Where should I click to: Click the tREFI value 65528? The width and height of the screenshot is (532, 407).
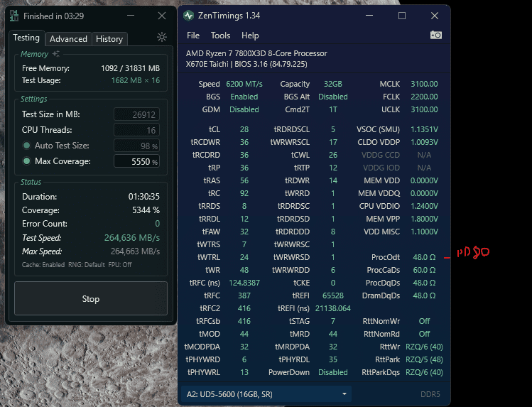pos(333,295)
